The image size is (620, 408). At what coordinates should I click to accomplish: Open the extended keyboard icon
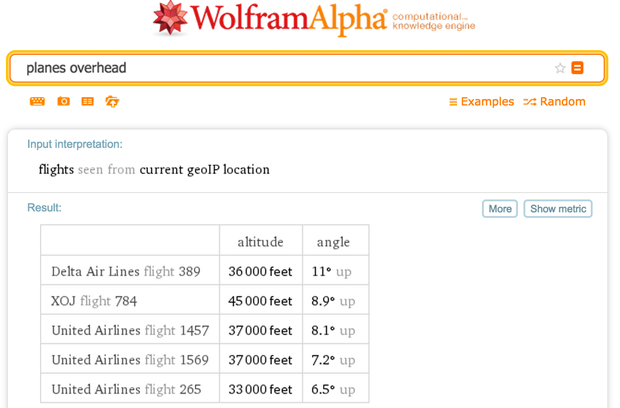click(37, 102)
